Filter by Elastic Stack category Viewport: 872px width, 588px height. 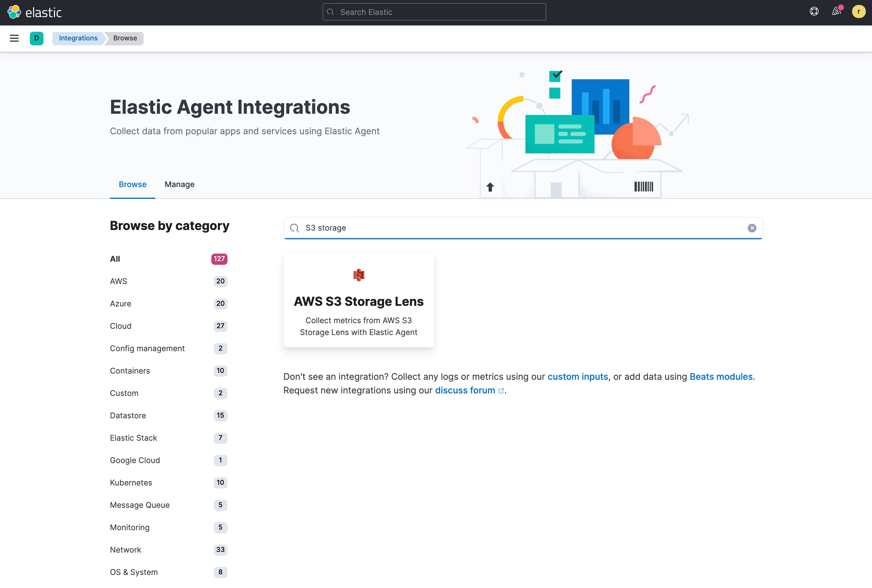pos(169,438)
